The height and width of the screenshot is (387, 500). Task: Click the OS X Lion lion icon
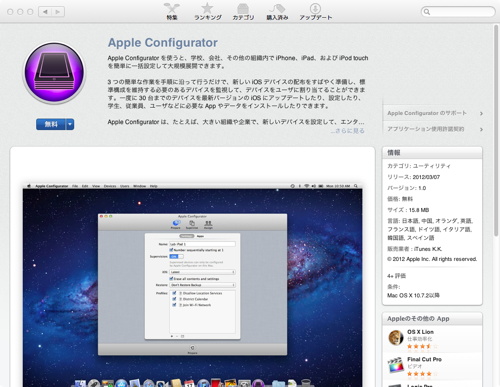pyautogui.click(x=396, y=338)
